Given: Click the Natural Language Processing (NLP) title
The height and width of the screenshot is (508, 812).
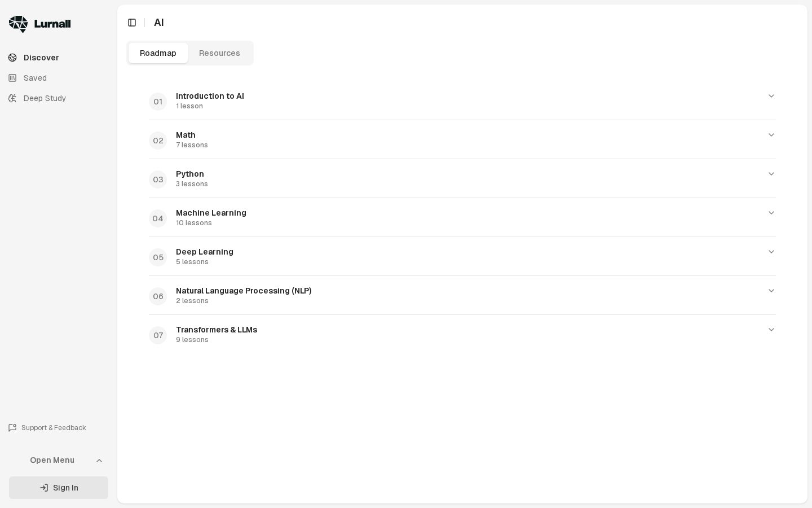Looking at the screenshot, I should click(244, 291).
